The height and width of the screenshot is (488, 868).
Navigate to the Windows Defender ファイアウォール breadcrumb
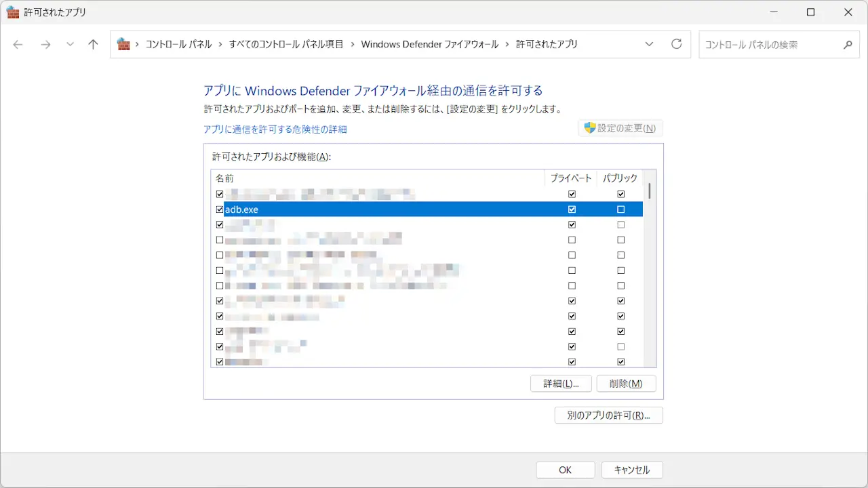[x=429, y=44]
